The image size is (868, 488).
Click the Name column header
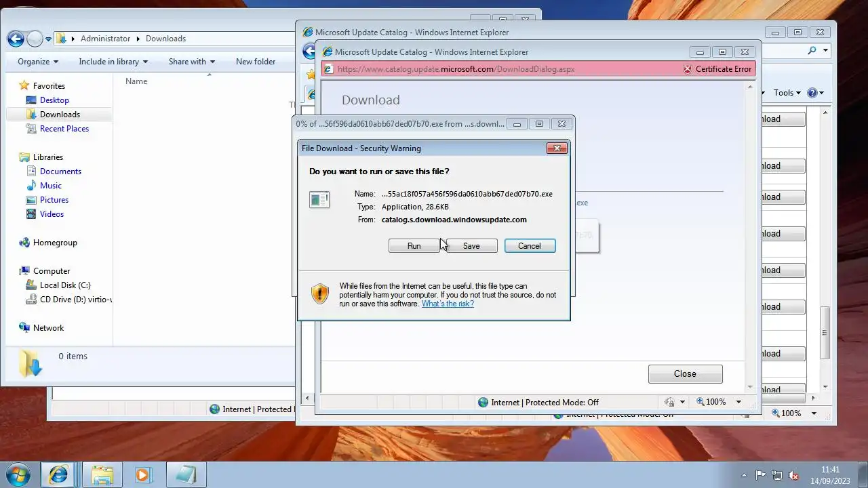[136, 81]
